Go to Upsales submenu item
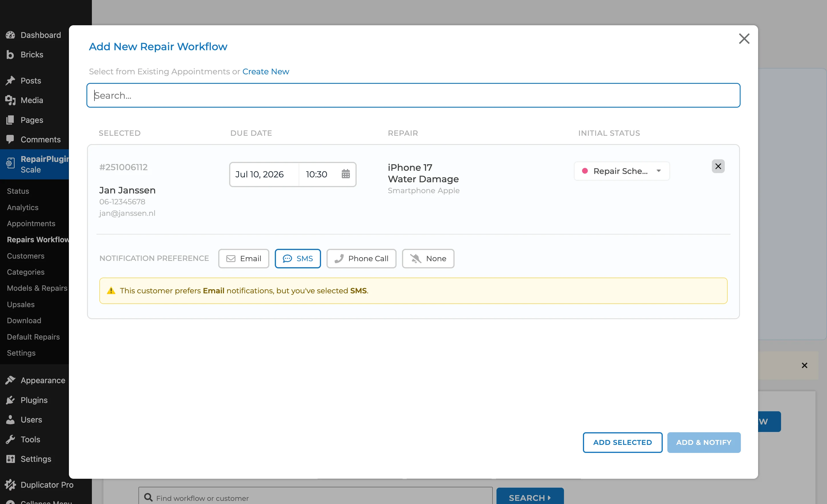The image size is (827, 504). coord(20,304)
